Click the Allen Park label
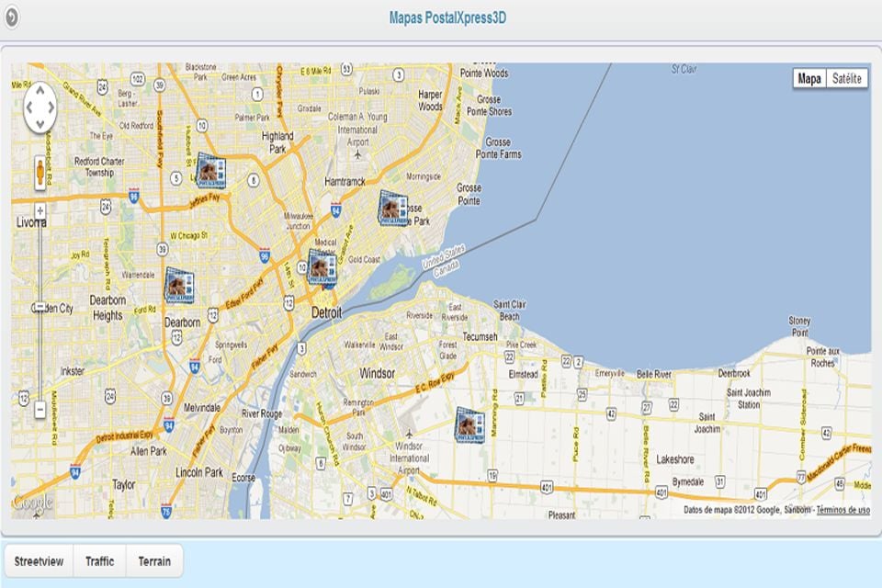The image size is (882, 588). 149,451
